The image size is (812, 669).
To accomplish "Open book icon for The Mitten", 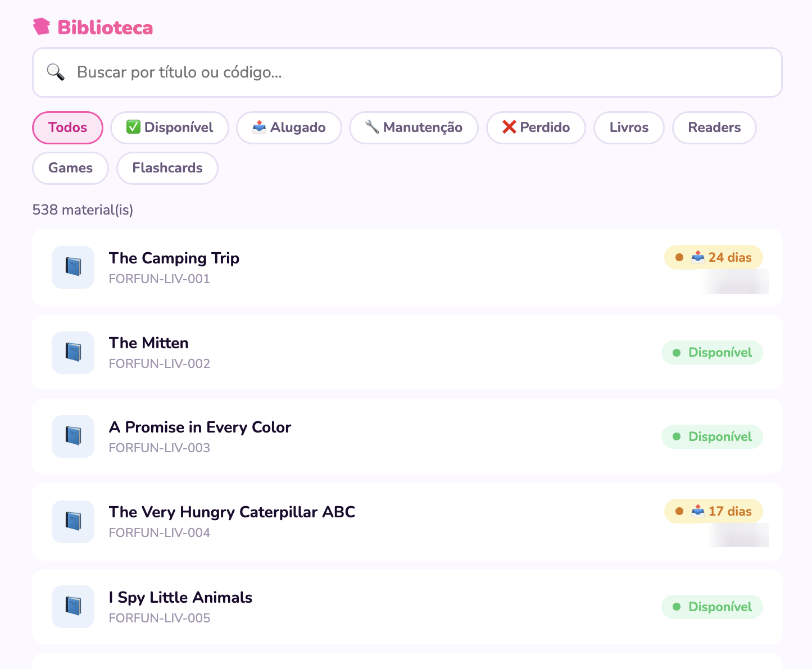I will coord(73,353).
